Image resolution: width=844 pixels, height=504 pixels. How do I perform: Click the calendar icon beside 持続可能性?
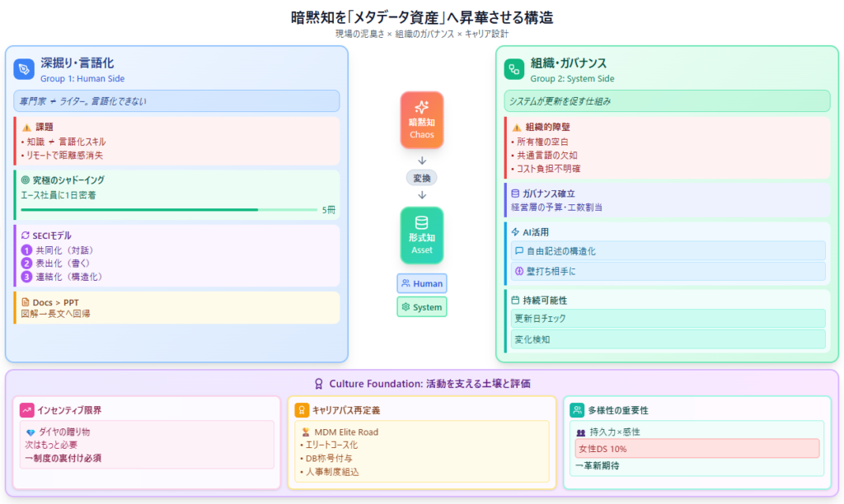515,301
